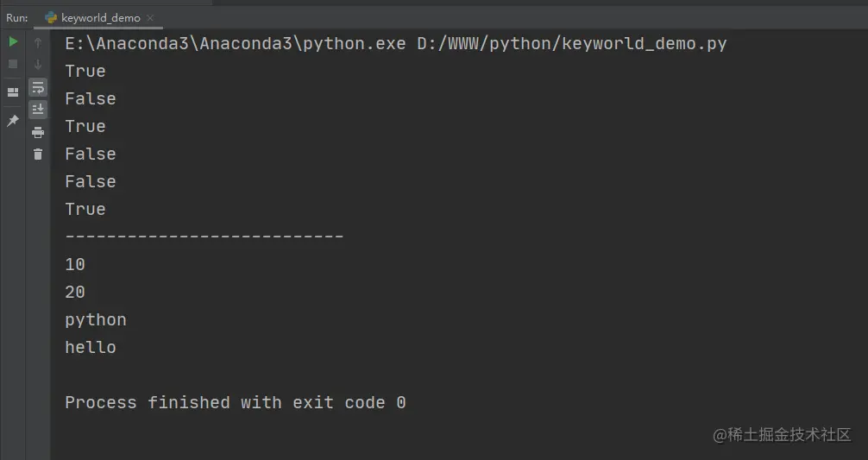Toggle the Pin Tab pushpin icon
Viewport: 868px width, 460px height.
[13, 120]
